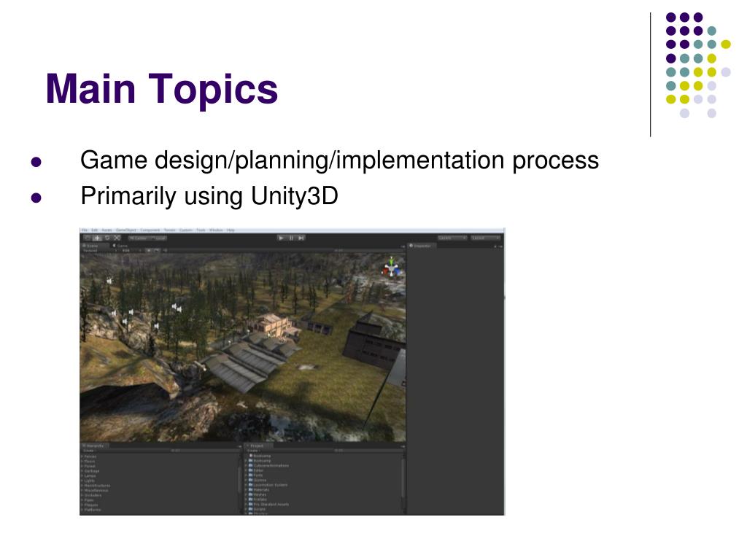This screenshot has width=747, height=560.
Task: Click the Bootcamp folder icon in Project
Action: tap(251, 461)
